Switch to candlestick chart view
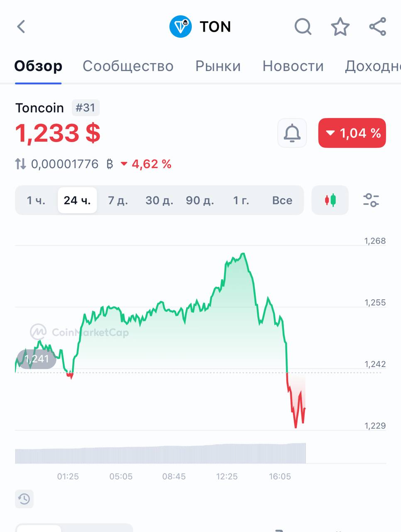This screenshot has height=532, width=401. 330,200
